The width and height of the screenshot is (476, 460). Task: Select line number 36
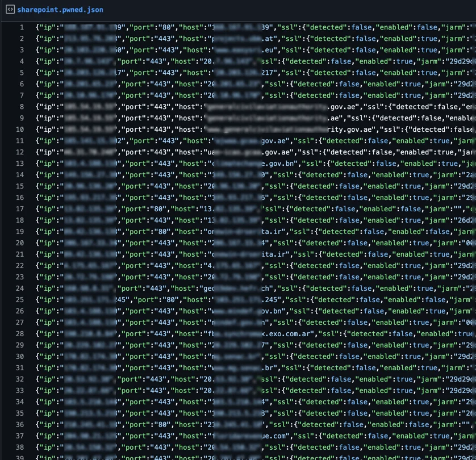[x=20, y=424]
